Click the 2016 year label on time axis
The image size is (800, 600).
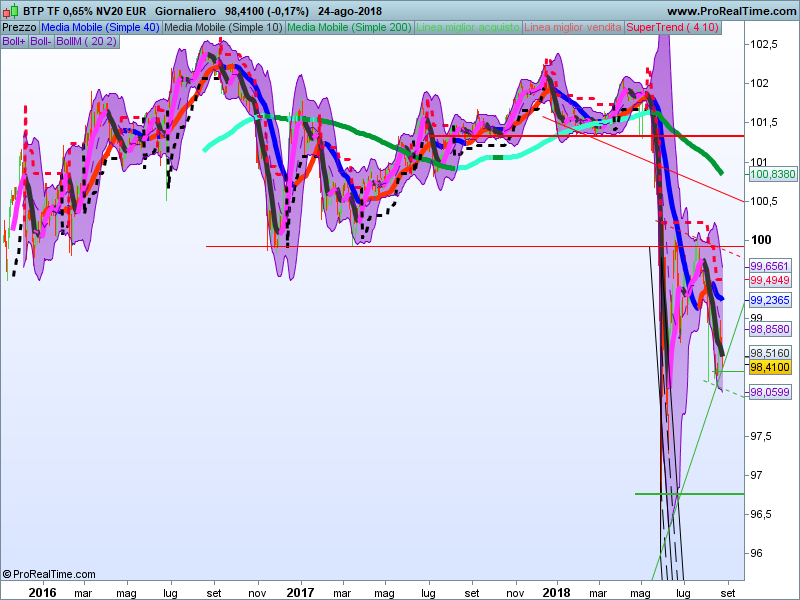pyautogui.click(x=42, y=592)
